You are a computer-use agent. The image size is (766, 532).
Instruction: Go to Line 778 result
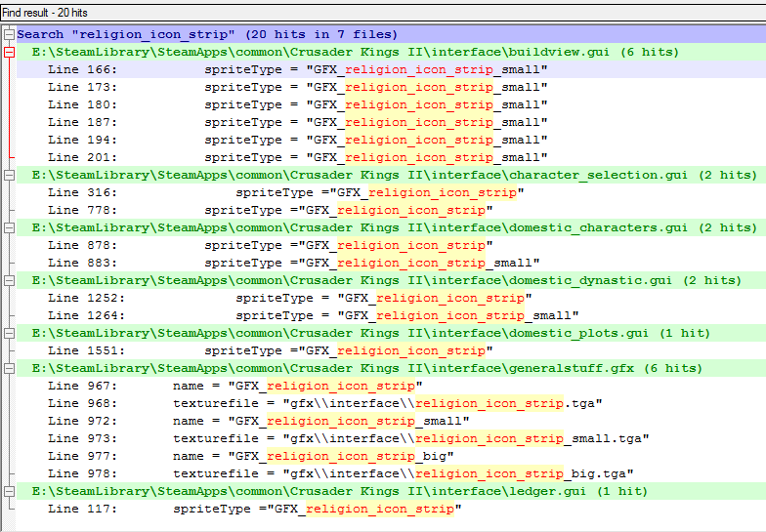pos(391,211)
